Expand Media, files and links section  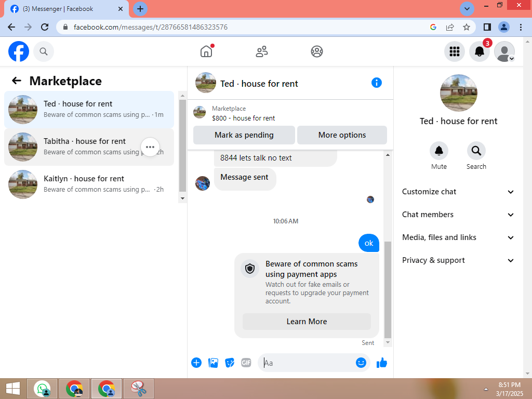pyautogui.click(x=458, y=237)
